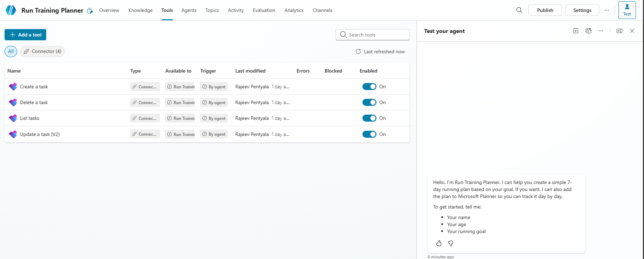The height and width of the screenshot is (259, 644).
Task: Go to the Agents tab
Action: 189,10
